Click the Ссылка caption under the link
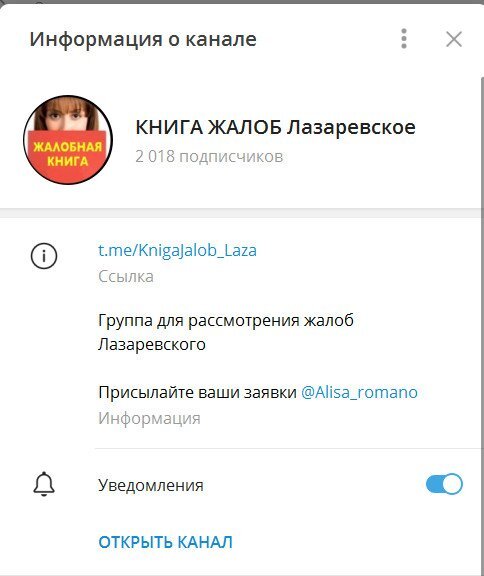This screenshot has width=484, height=576. tap(126, 277)
